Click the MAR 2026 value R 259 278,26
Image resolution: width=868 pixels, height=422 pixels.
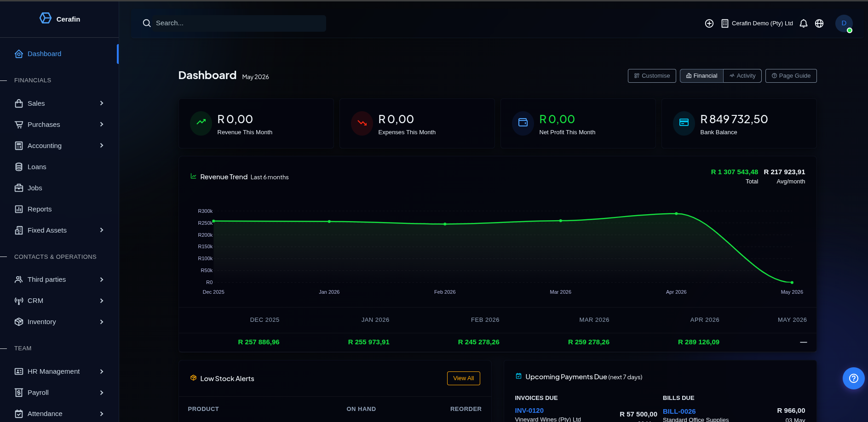coord(589,342)
